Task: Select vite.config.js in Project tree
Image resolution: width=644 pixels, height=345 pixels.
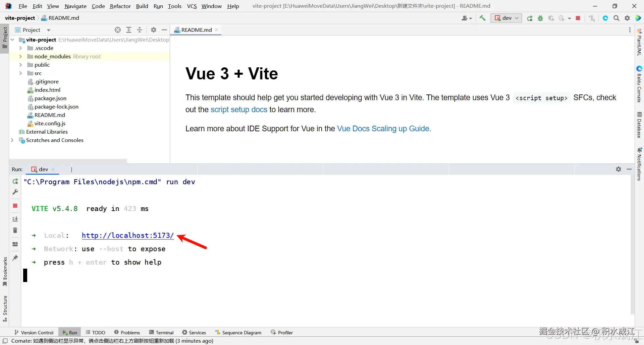Action: 50,123
